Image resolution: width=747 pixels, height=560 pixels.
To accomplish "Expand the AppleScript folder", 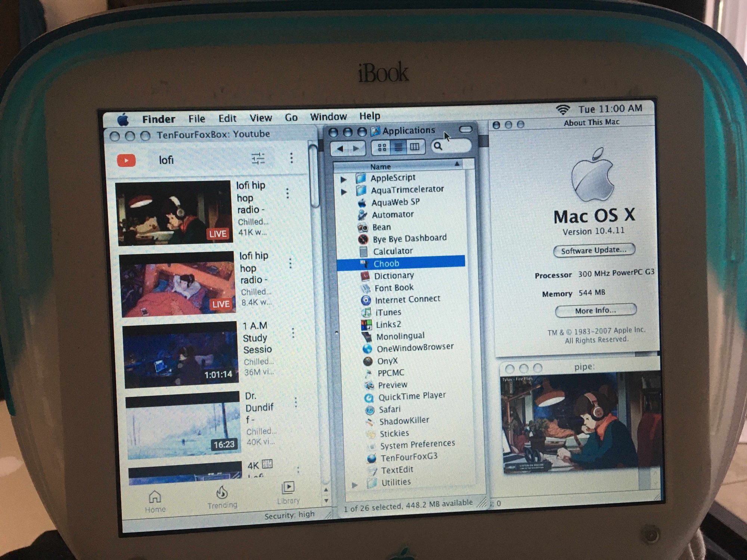I will 343,180.
